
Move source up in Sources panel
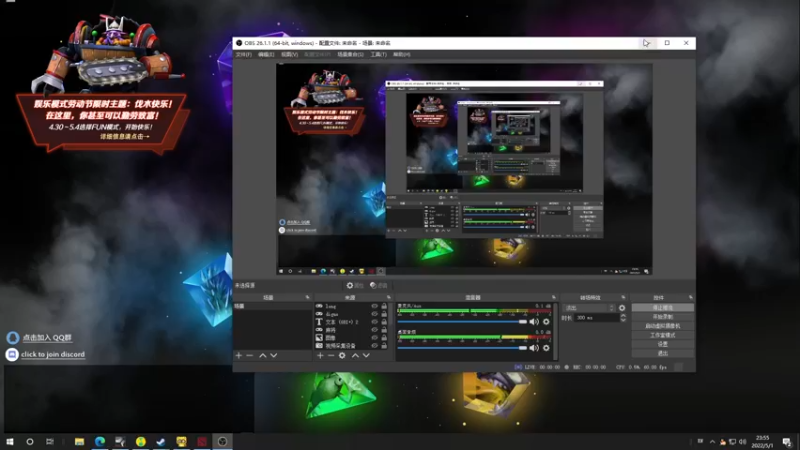(355, 355)
